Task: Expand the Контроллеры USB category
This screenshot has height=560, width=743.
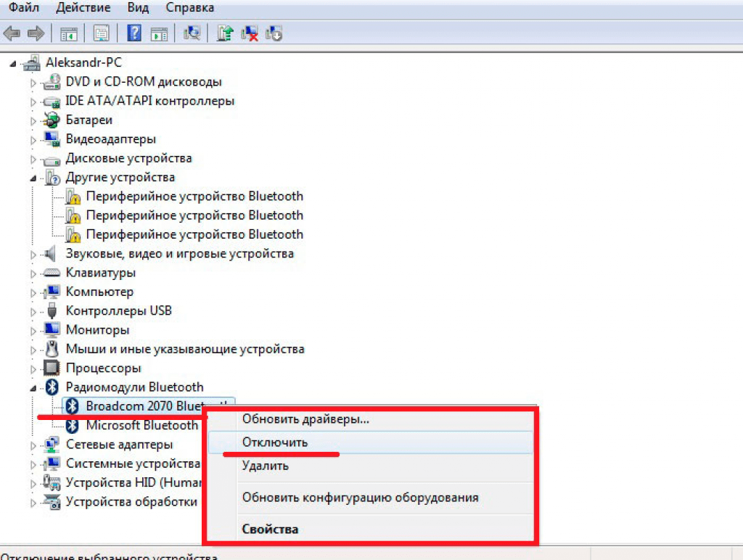Action: click(33, 312)
